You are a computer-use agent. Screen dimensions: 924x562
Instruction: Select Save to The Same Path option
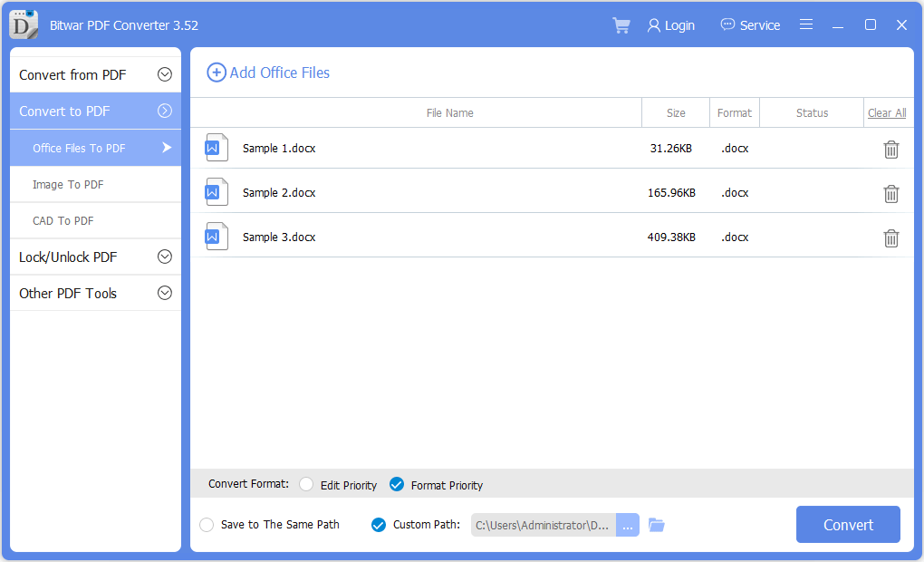point(205,524)
